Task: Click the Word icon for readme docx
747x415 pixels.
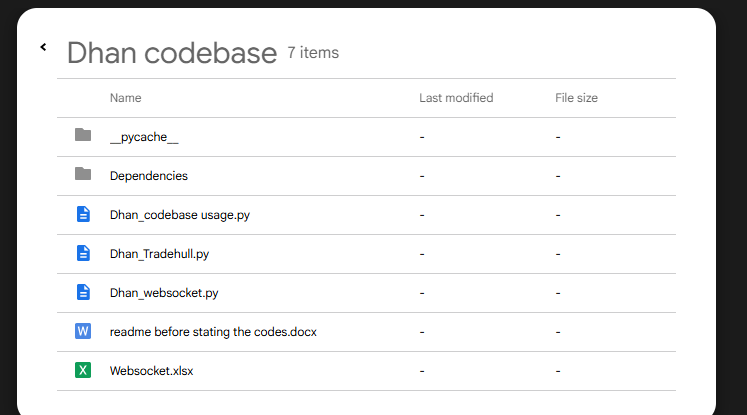Action: 83,331
